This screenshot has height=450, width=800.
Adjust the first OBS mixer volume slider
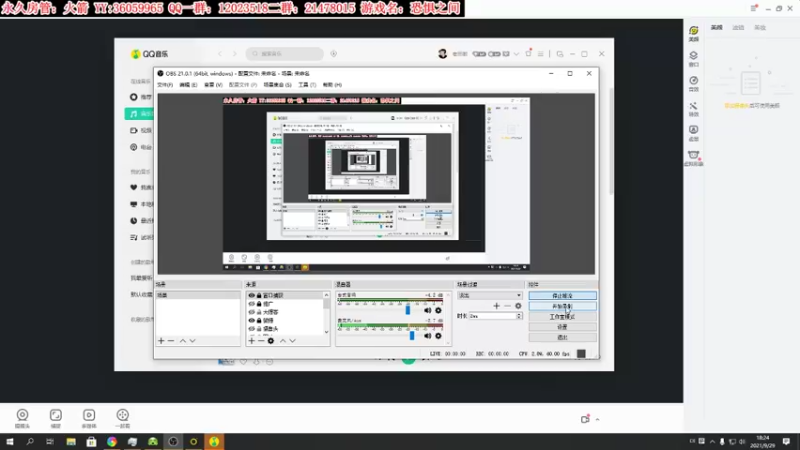tap(408, 310)
